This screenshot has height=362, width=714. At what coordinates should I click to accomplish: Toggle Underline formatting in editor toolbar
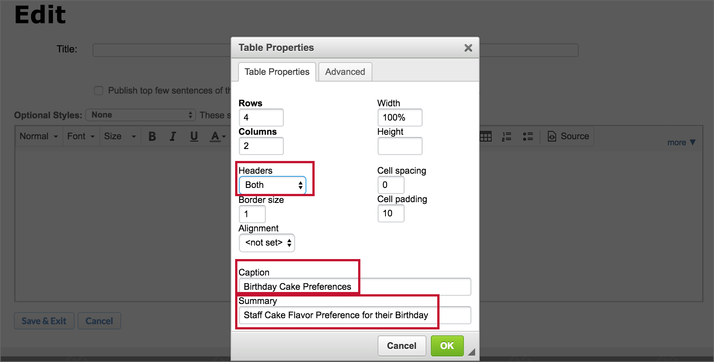194,136
